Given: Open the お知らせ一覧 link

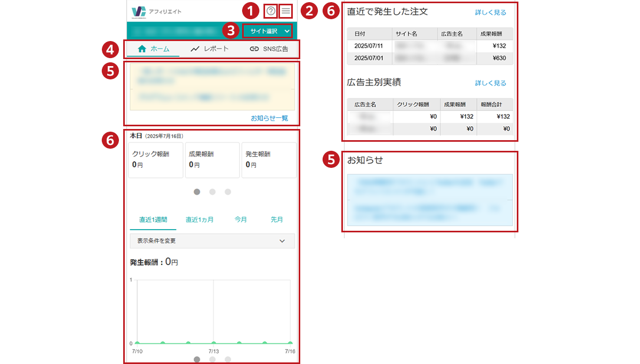Looking at the screenshot, I should tap(269, 118).
